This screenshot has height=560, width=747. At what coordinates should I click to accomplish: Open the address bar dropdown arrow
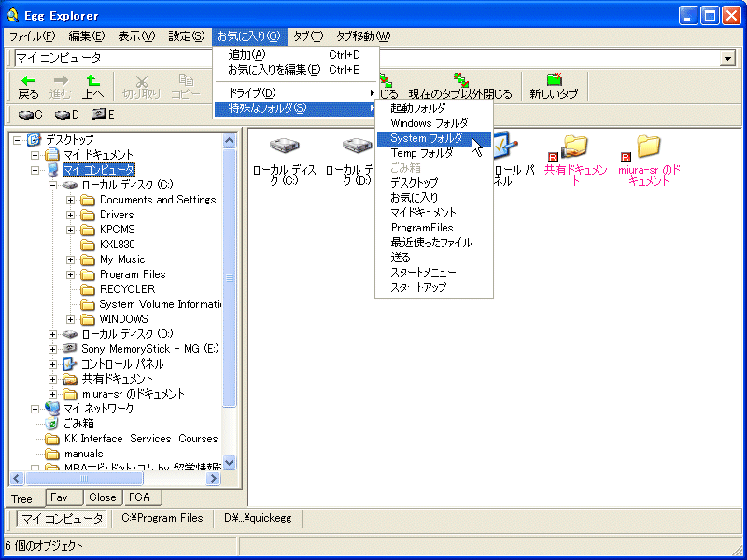tap(727, 58)
